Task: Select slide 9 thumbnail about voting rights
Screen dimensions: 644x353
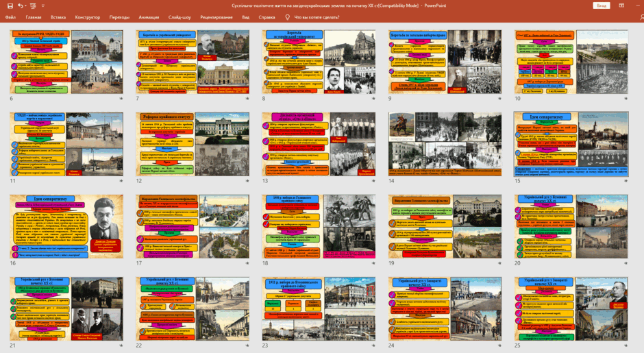Action: coord(445,62)
